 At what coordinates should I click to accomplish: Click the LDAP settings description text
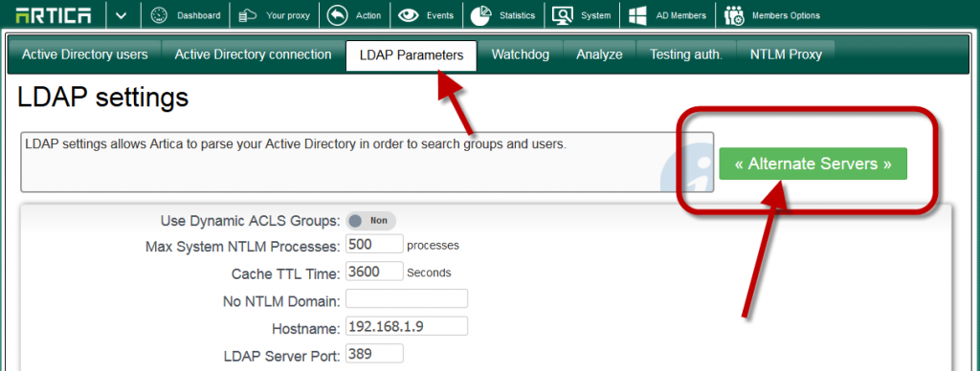pyautogui.click(x=296, y=144)
